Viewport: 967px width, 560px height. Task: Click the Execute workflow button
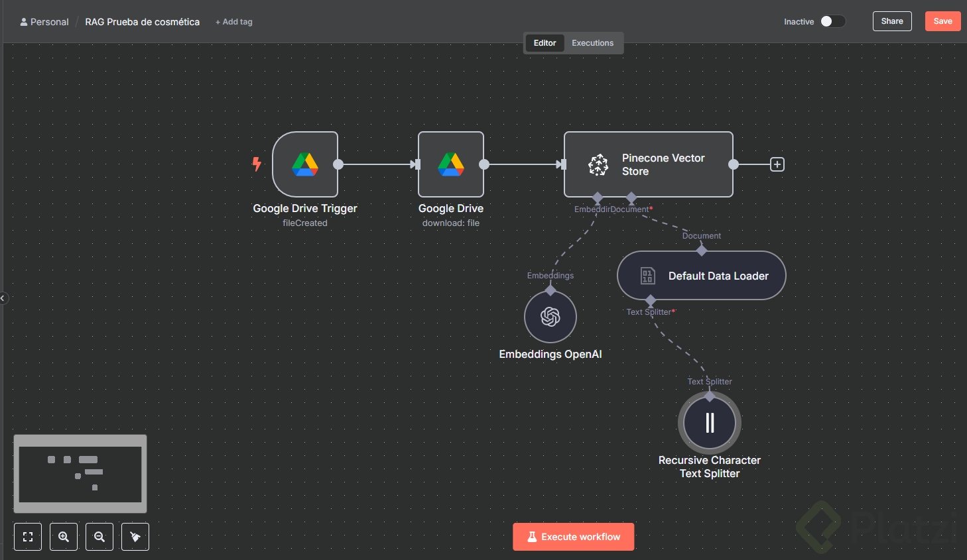[574, 537]
